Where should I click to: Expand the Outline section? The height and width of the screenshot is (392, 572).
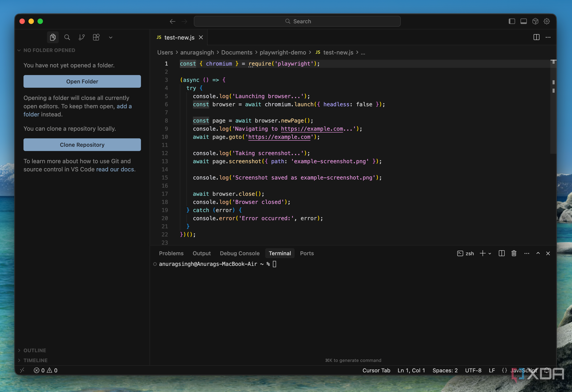pos(35,350)
